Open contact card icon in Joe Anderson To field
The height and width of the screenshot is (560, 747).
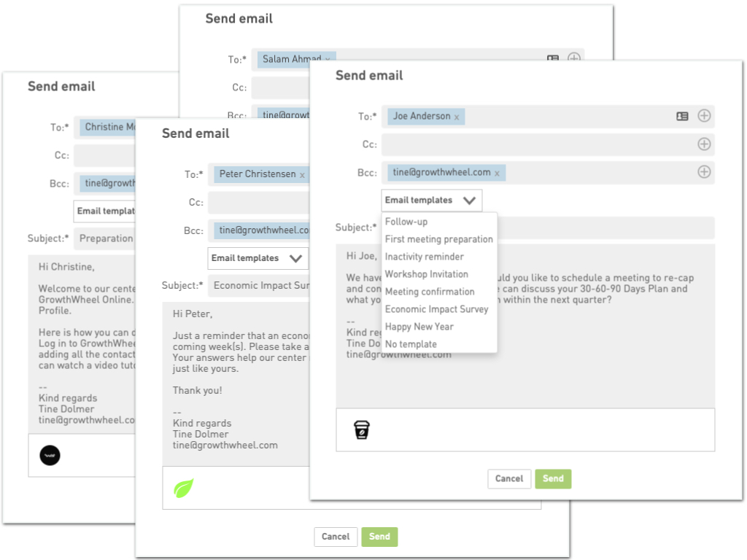[682, 116]
